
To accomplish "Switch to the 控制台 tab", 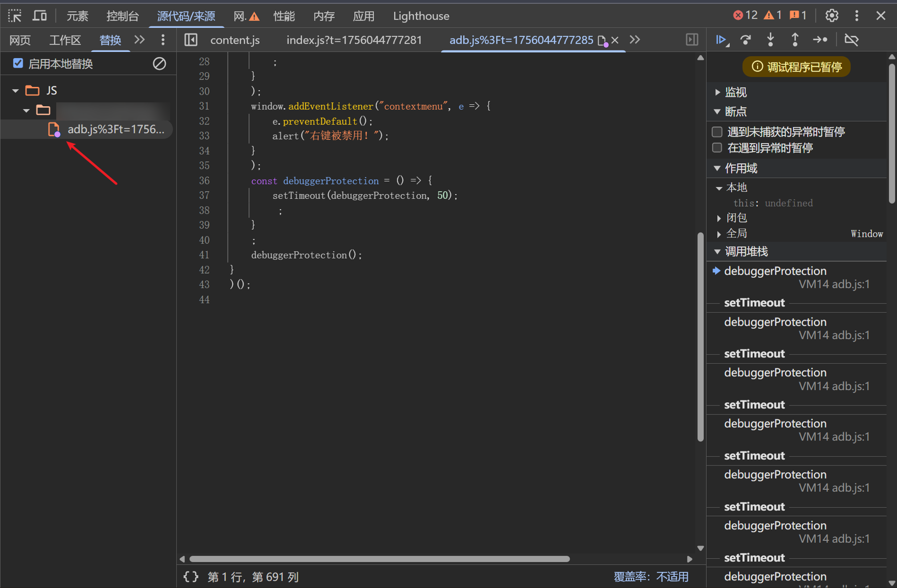I will click(x=123, y=16).
